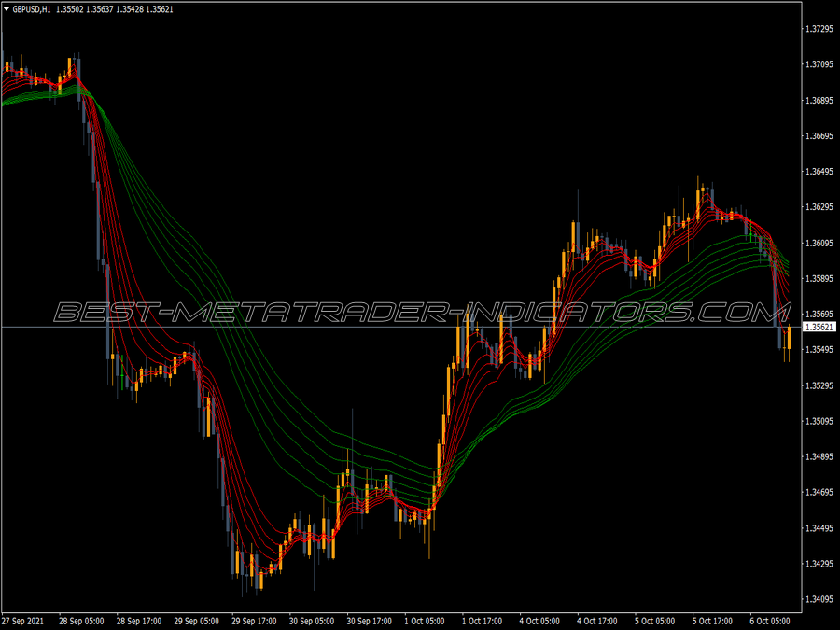This screenshot has height=630, width=840.
Task: Click the 1.35895 price scale label
Action: [819, 278]
